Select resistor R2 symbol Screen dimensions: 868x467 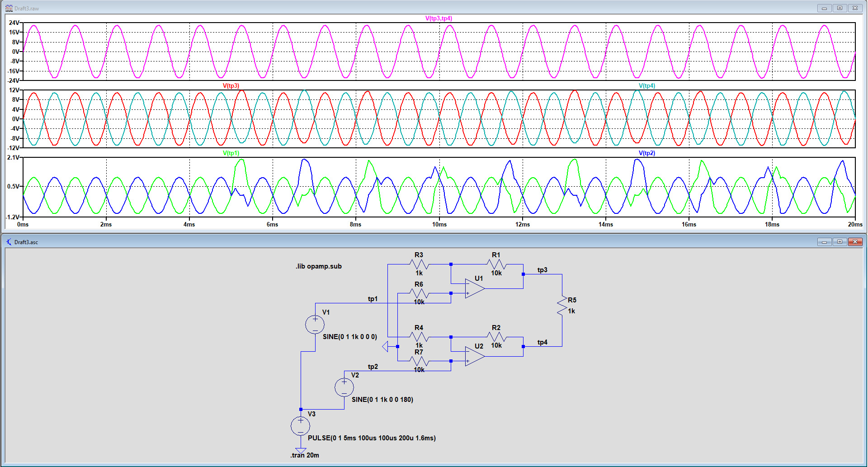coord(496,337)
